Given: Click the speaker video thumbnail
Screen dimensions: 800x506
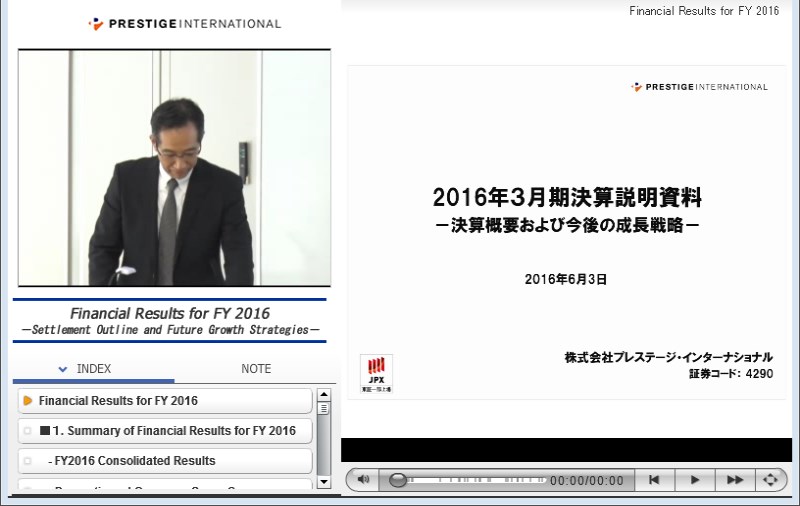Looking at the screenshot, I should 174,168.
